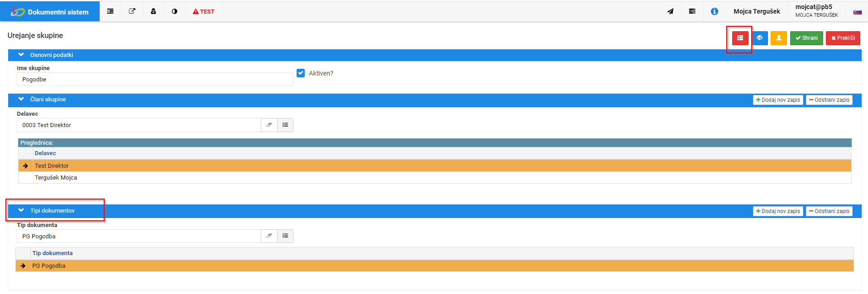Collapse the Osnovni podatki section
868x294 pixels.
21,55
